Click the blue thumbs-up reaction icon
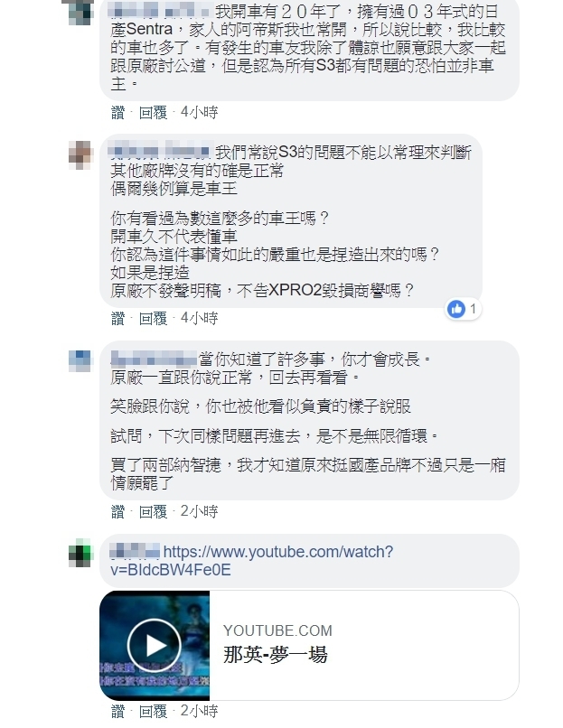The height and width of the screenshot is (728, 563). tap(456, 309)
